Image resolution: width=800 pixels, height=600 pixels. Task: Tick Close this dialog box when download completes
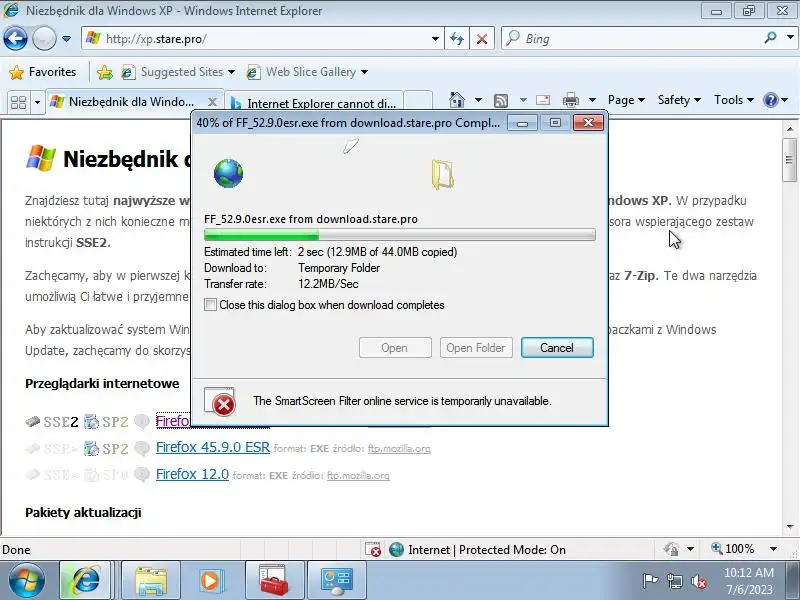click(210, 305)
